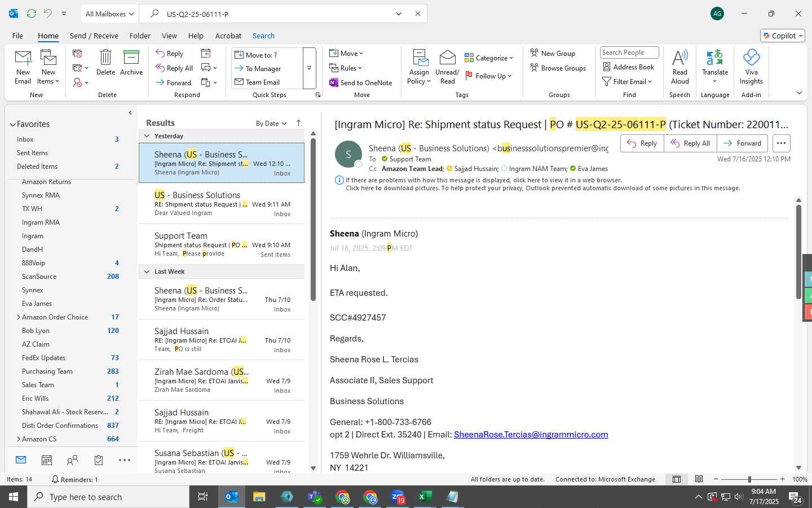Viewport: 812px width, 508px height.
Task: Open the Follow Up flag dropdown
Action: (488, 76)
